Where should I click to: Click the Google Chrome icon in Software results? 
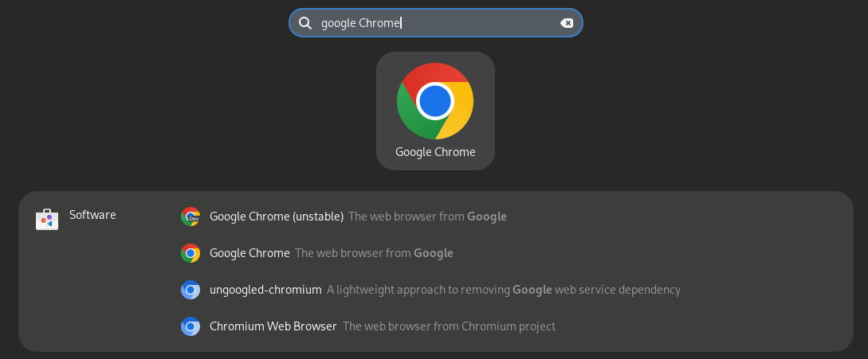tap(190, 253)
